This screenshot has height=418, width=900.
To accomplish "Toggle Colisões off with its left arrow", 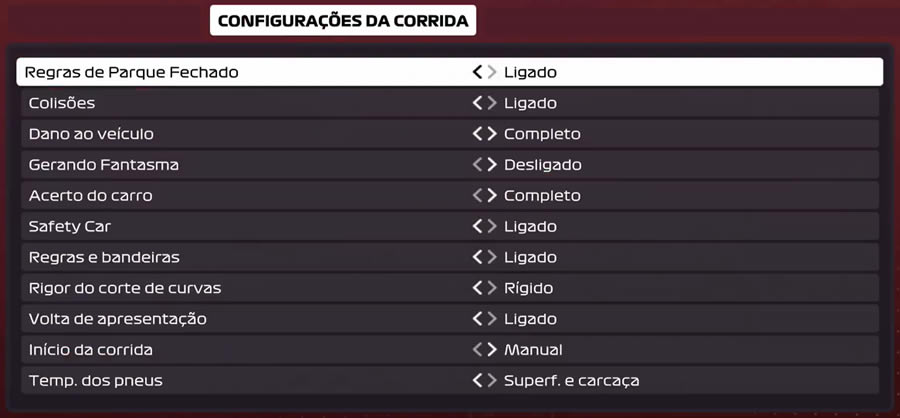I will click(x=478, y=103).
